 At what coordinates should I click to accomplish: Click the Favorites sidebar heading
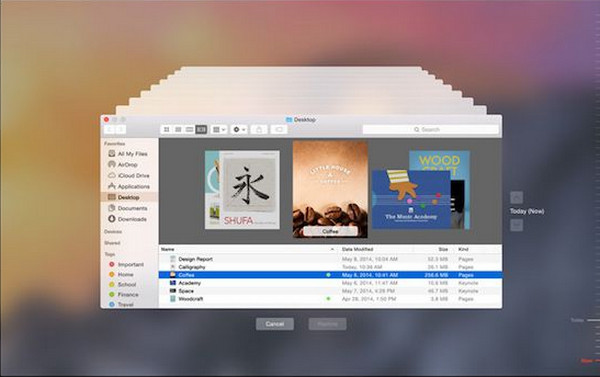click(x=115, y=144)
